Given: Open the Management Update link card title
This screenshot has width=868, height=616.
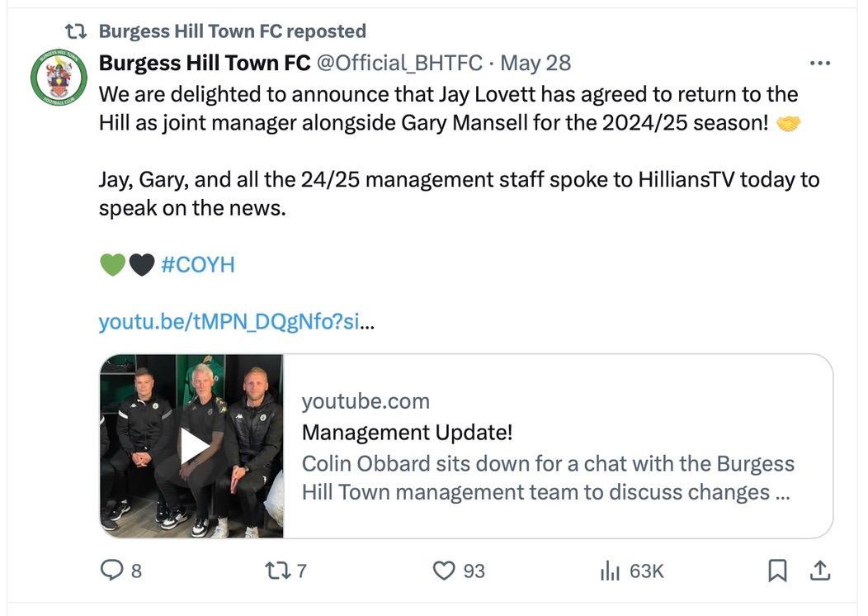Looking at the screenshot, I should (x=407, y=432).
